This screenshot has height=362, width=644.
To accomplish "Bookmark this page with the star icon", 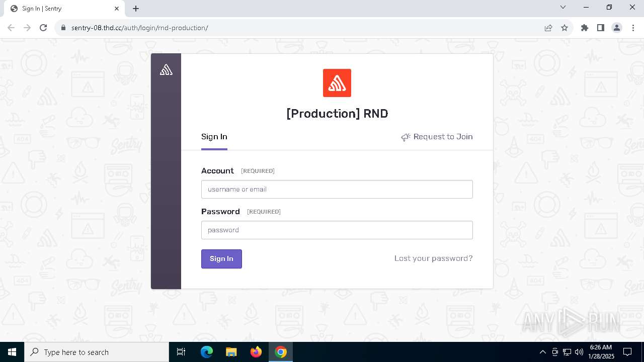I will click(565, 28).
